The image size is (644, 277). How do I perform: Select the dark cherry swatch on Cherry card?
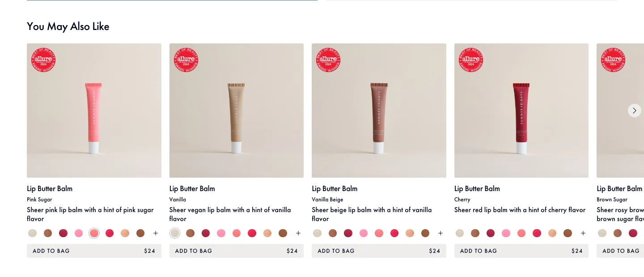click(491, 233)
